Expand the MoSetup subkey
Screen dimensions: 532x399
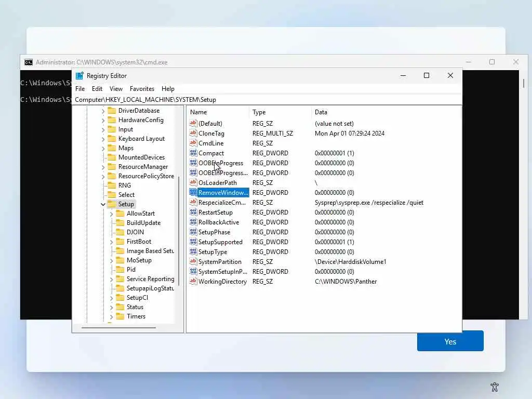coord(111,261)
